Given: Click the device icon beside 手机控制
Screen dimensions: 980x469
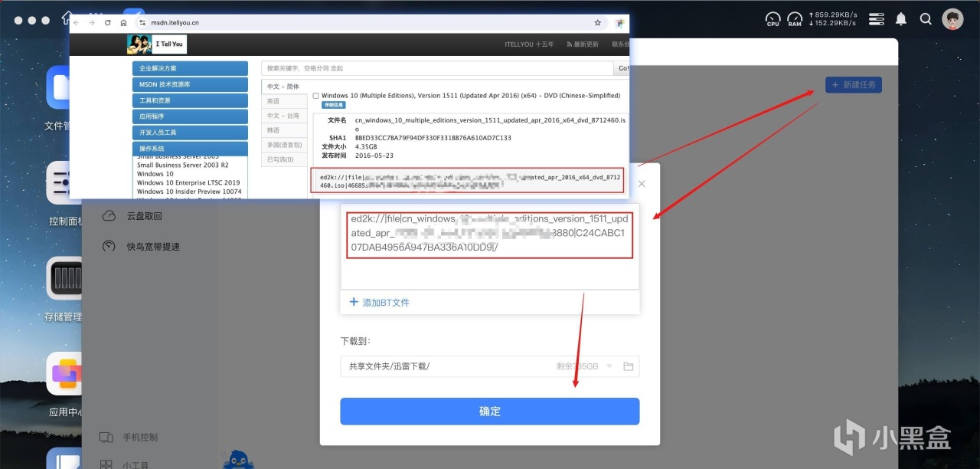Looking at the screenshot, I should (x=106, y=437).
